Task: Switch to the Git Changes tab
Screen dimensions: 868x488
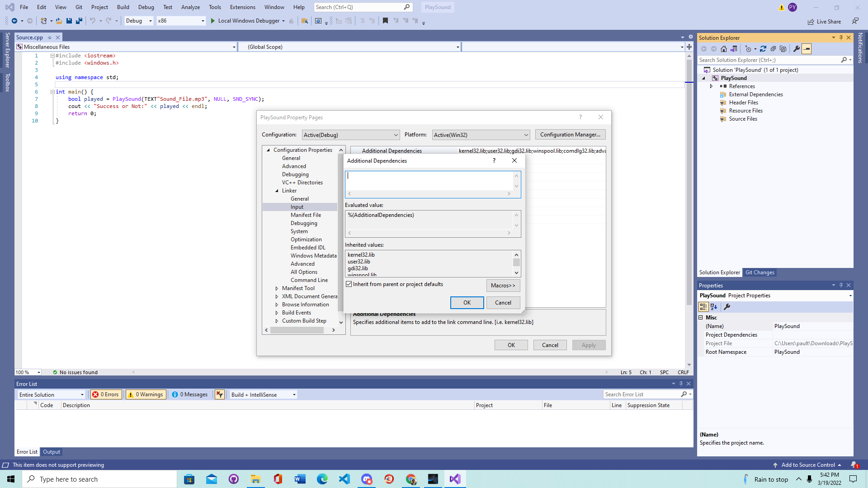Action: coord(759,272)
